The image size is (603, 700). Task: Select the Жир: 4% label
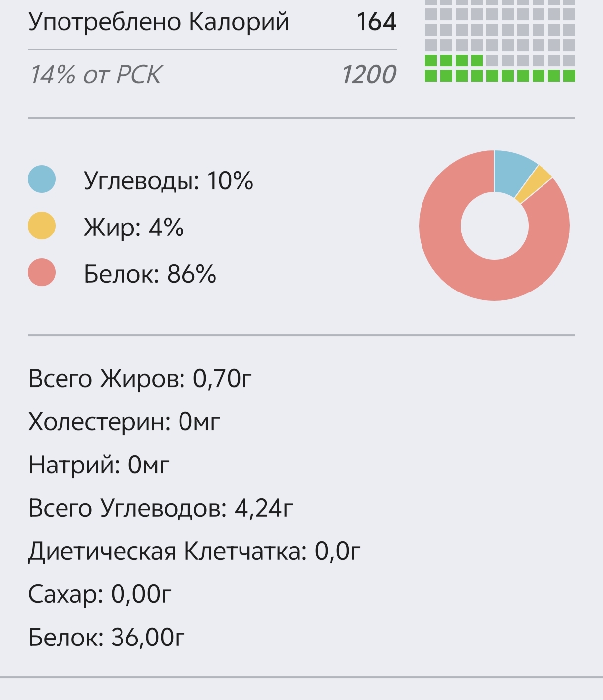pyautogui.click(x=133, y=228)
